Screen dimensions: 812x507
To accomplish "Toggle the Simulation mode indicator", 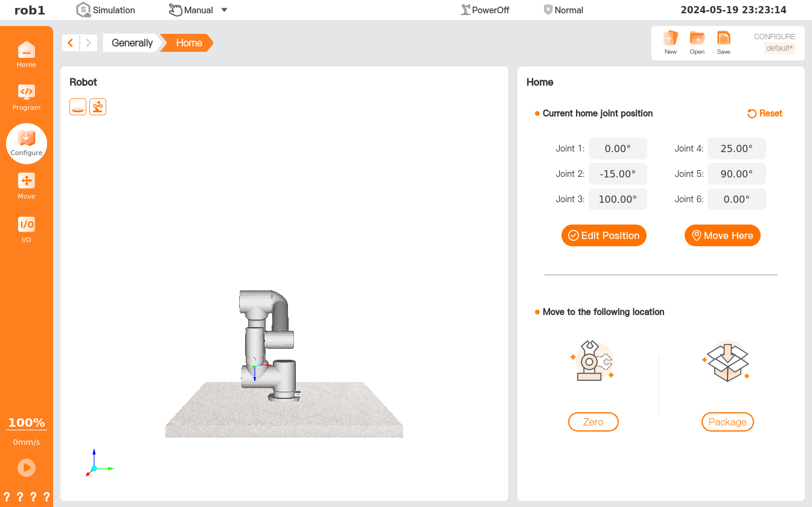I will [106, 10].
